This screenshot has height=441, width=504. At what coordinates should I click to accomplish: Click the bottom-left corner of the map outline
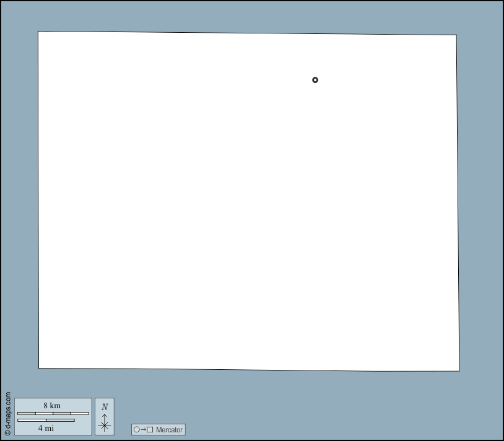pyautogui.click(x=39, y=368)
